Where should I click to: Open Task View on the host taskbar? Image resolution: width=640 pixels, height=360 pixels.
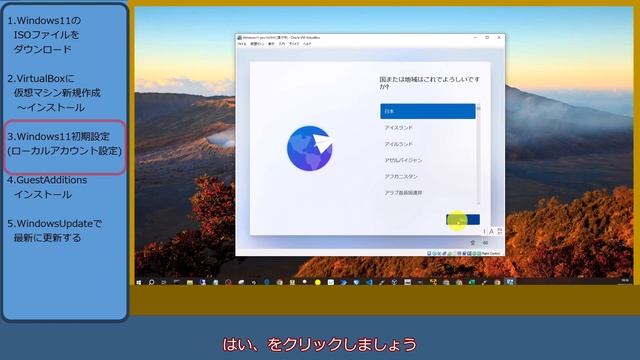click(164, 282)
